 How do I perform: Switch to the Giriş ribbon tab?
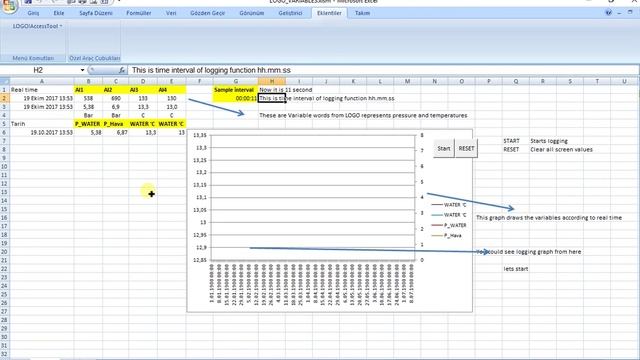pyautogui.click(x=33, y=13)
